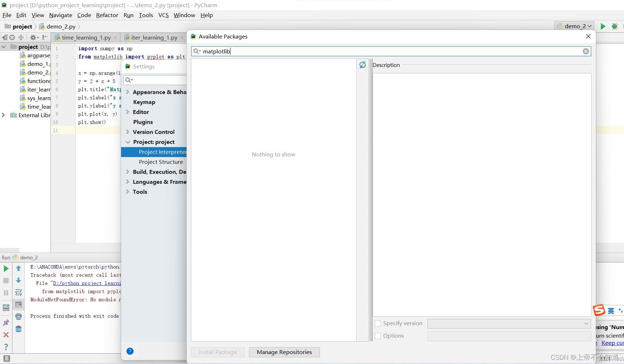Click the Options text input field
Viewport: 624px width, 364px height.
click(x=509, y=336)
